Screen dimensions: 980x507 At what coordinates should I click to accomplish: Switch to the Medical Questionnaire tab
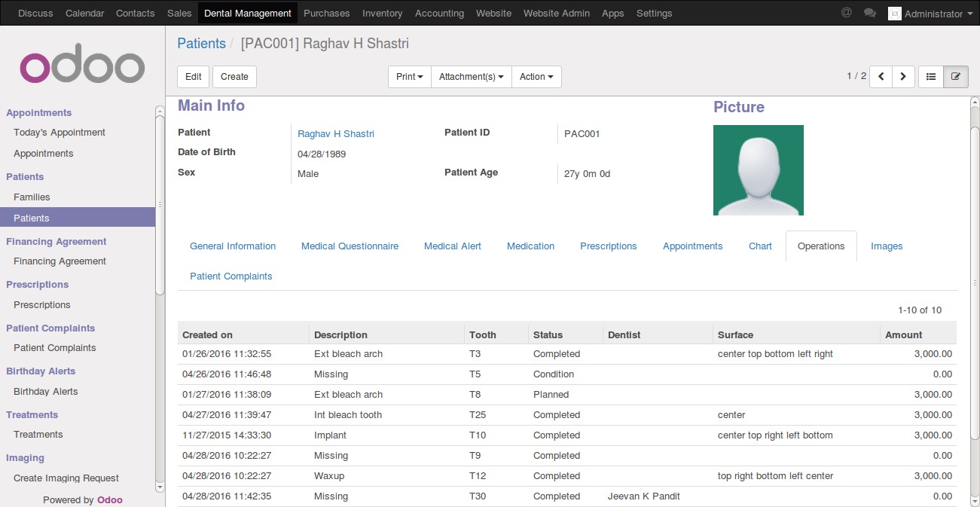[x=350, y=246]
